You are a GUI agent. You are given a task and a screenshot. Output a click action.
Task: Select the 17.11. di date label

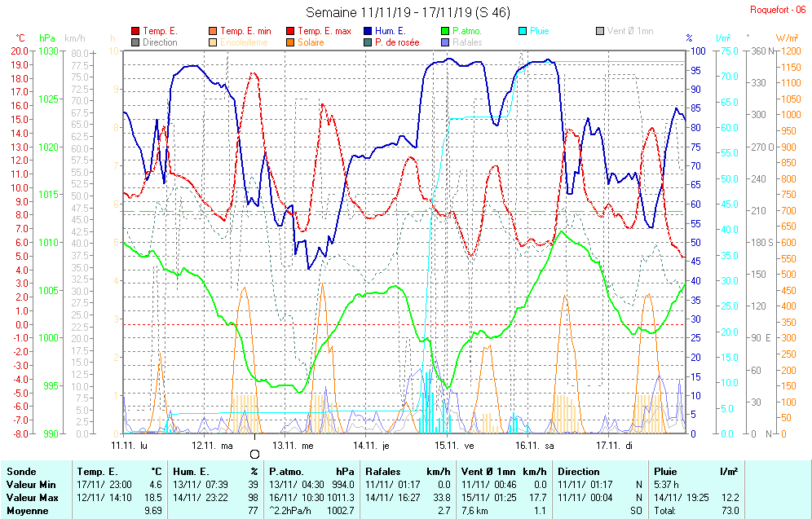pos(614,446)
